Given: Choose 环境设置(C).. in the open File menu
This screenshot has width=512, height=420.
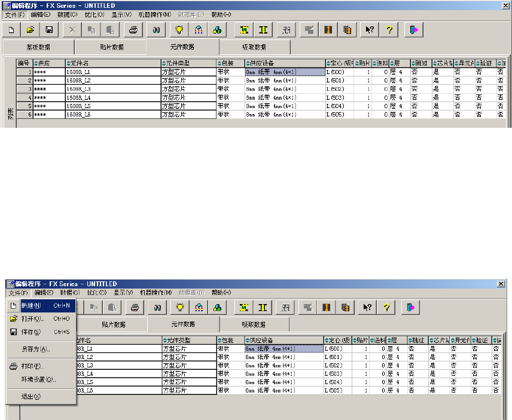Looking at the screenshot, I should tap(41, 379).
